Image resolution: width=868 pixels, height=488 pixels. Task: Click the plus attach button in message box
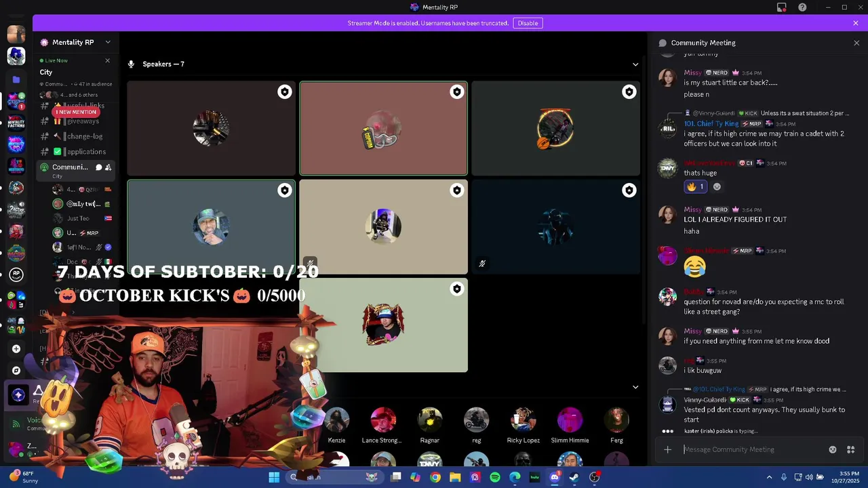click(x=667, y=449)
